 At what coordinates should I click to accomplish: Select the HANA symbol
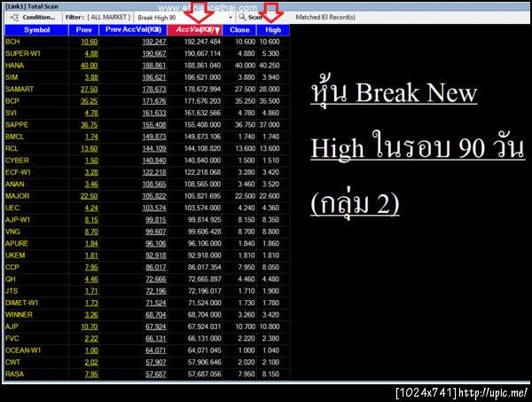[x=14, y=66]
